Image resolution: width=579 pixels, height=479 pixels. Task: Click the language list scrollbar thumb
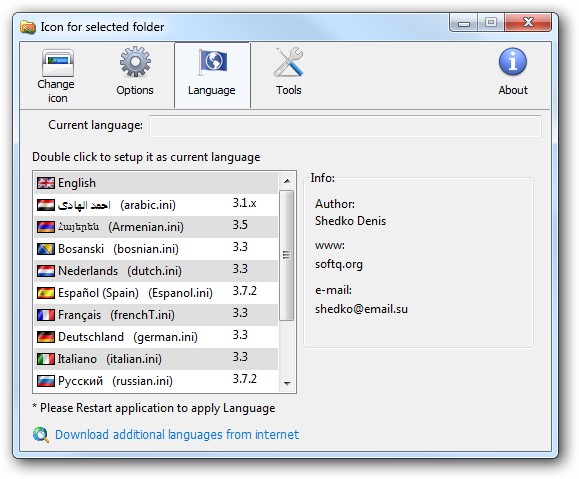point(287,255)
